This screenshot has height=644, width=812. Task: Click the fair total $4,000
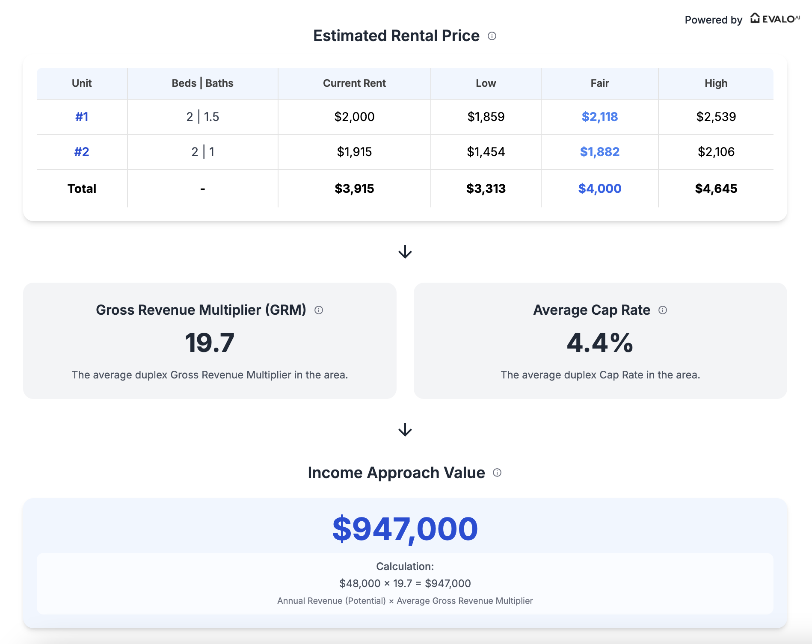click(x=600, y=188)
